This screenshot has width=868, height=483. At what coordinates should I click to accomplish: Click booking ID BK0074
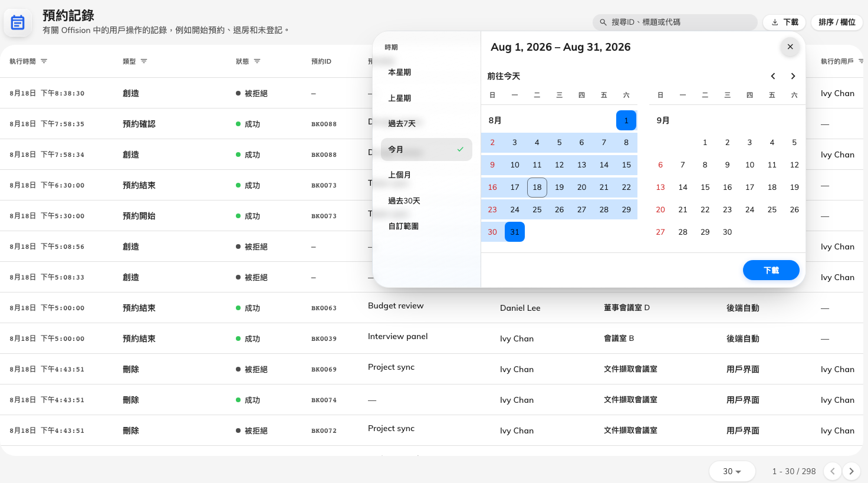(x=324, y=400)
